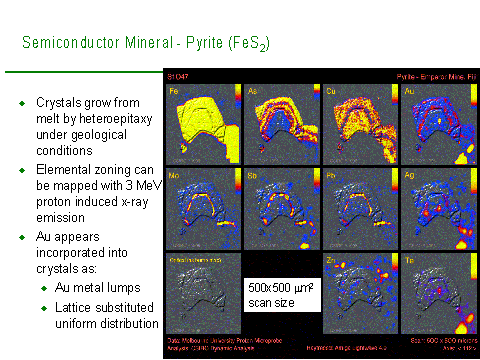The height and width of the screenshot is (360, 480).
Task: Click the grayscale optical map panel
Action: pyautogui.click(x=203, y=293)
